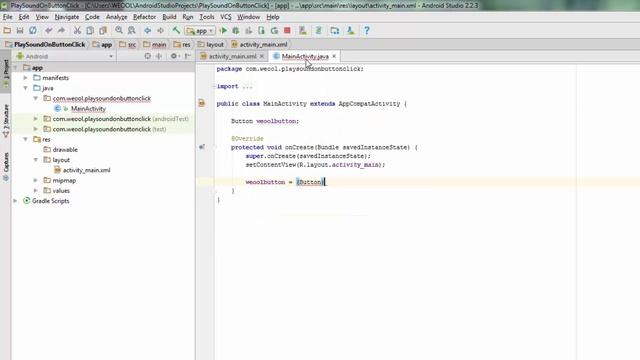640x360 pixels.
Task: Switch to the activity_main.xml editor tab
Action: click(x=232, y=56)
